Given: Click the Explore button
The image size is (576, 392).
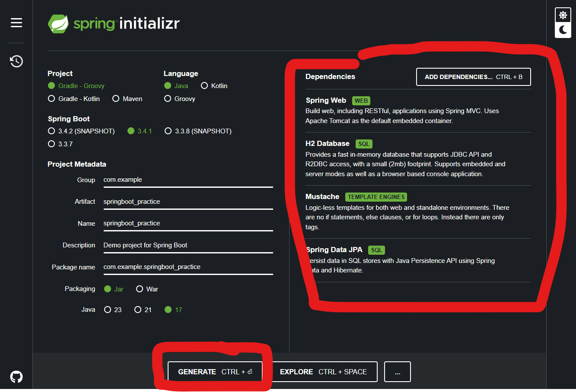Looking at the screenshot, I should pyautogui.click(x=325, y=372).
